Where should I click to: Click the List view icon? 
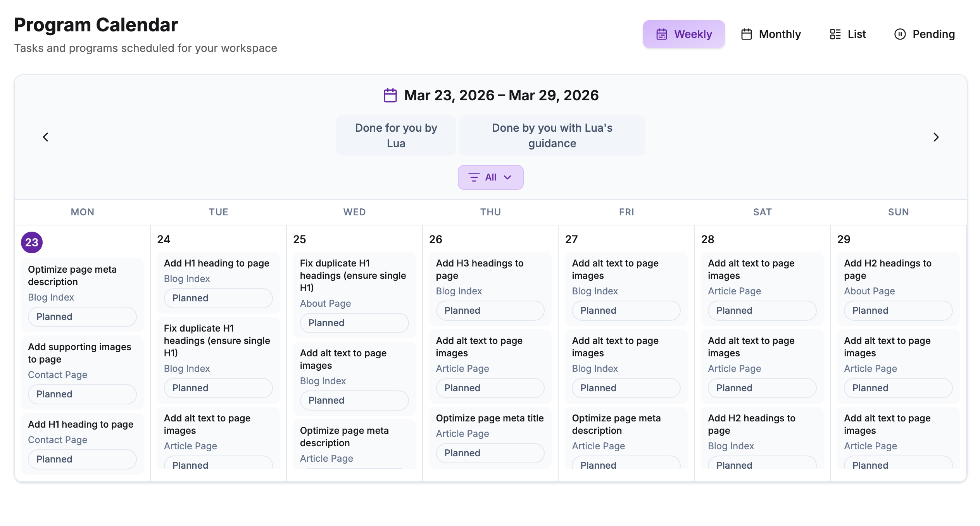tap(835, 34)
